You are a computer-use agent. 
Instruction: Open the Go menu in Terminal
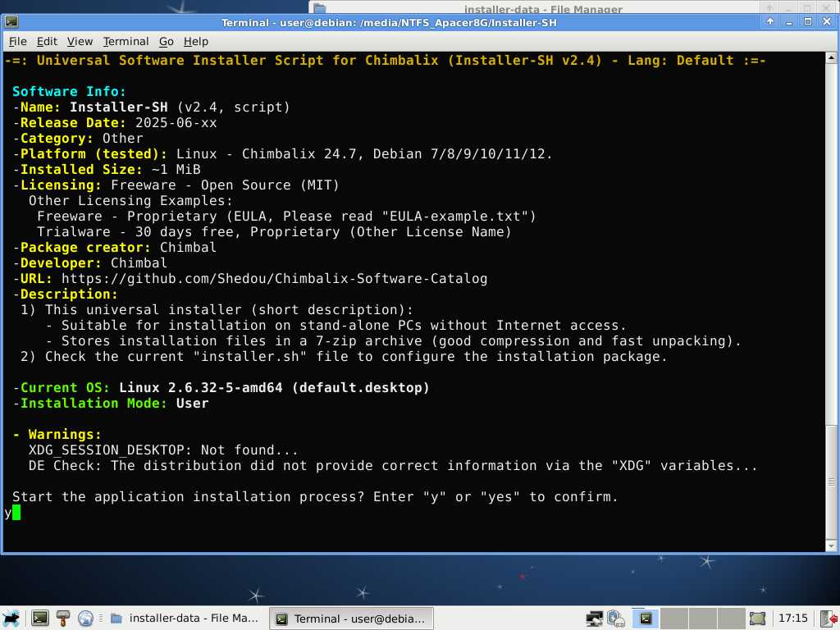click(166, 41)
